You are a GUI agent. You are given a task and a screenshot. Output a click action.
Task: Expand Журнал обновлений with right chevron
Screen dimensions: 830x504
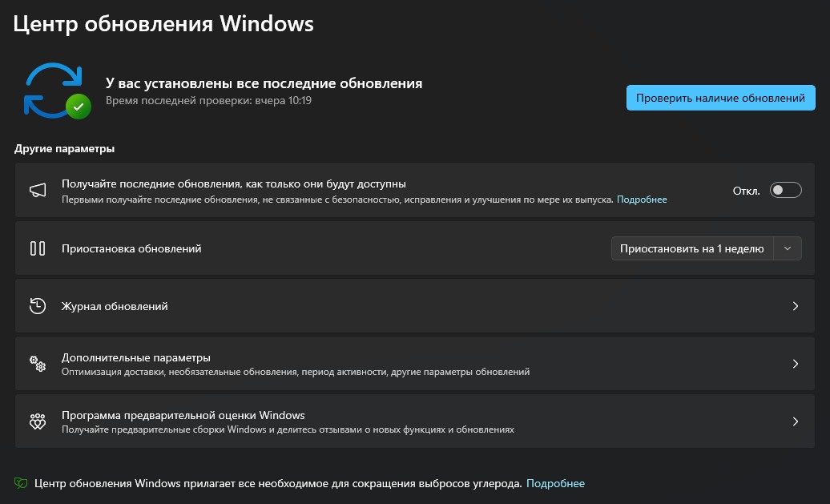tap(796, 306)
